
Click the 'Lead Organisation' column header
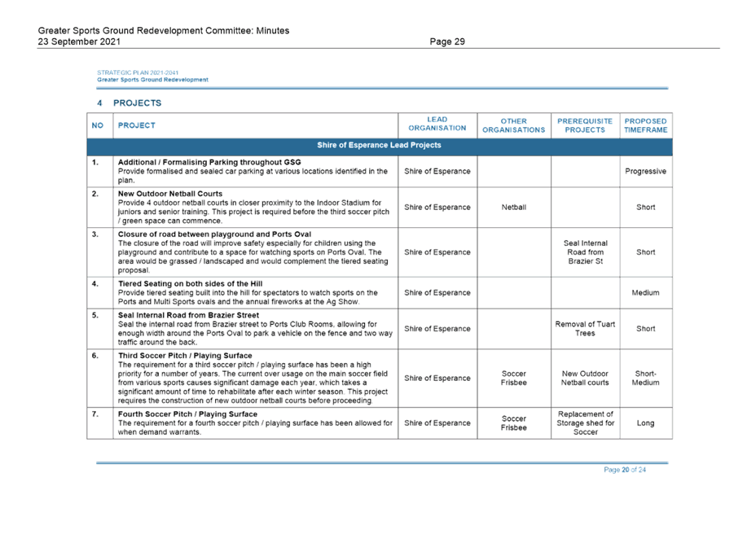(437, 124)
